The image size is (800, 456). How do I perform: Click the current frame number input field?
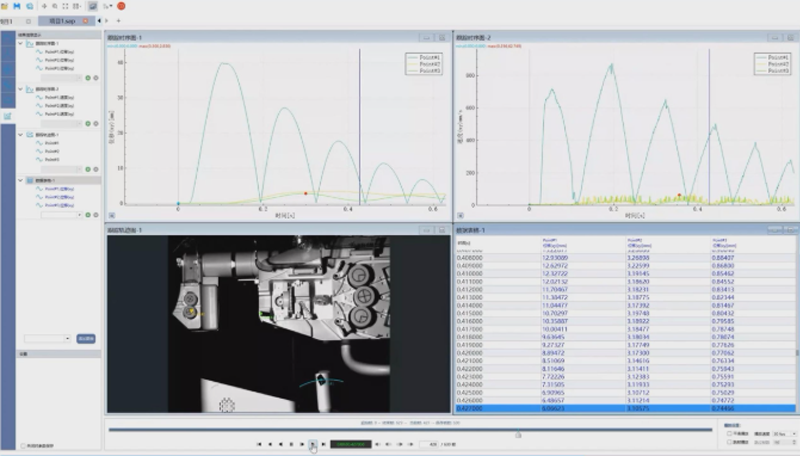(429, 444)
